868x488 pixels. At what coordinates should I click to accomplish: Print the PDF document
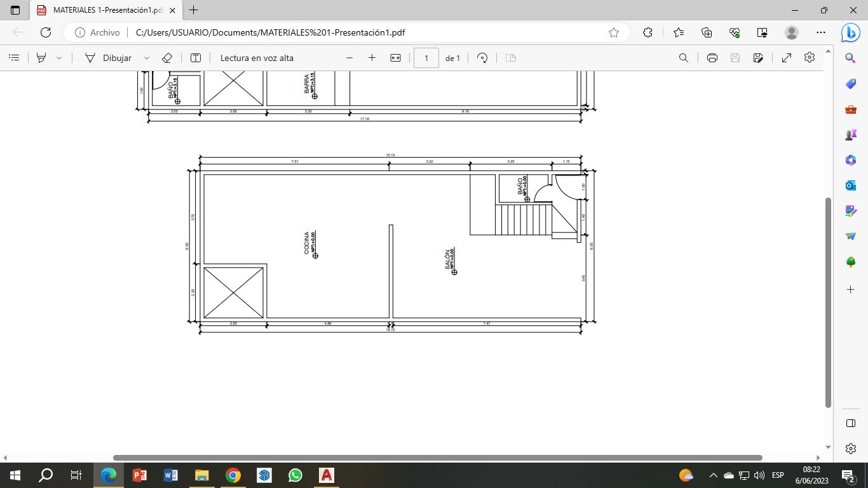pyautogui.click(x=712, y=58)
